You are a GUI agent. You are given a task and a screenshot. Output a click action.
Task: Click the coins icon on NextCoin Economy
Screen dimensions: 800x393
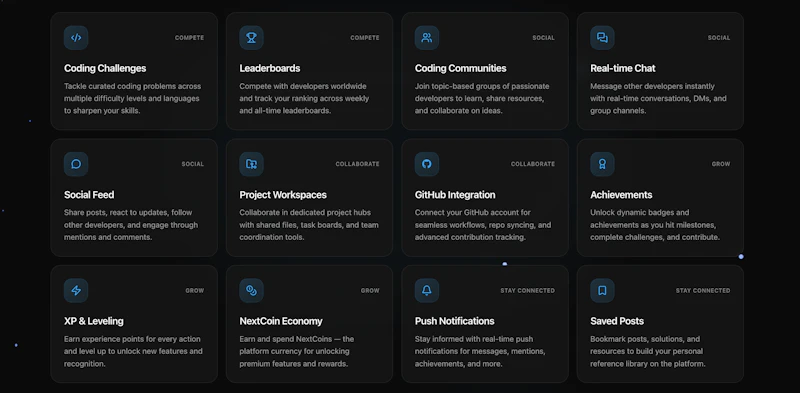pos(252,291)
